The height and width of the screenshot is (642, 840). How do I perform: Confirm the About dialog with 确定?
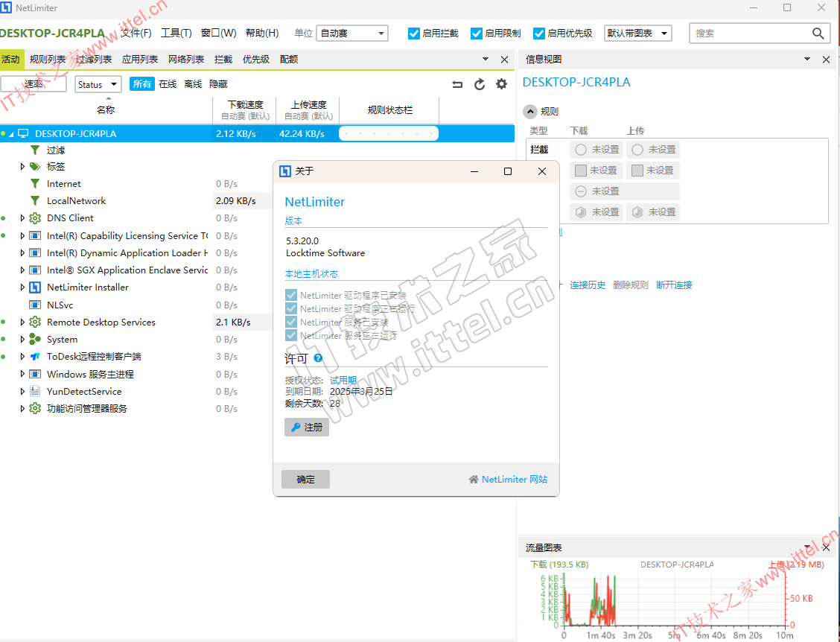pos(305,479)
